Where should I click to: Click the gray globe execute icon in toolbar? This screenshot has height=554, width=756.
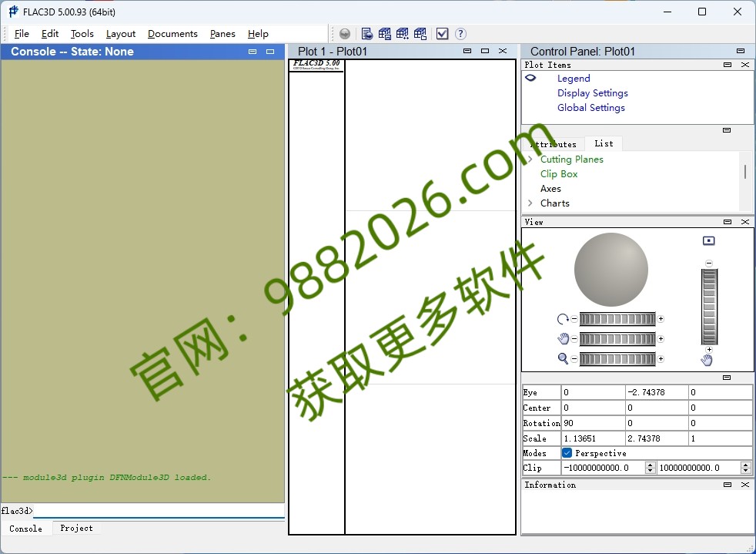345,34
